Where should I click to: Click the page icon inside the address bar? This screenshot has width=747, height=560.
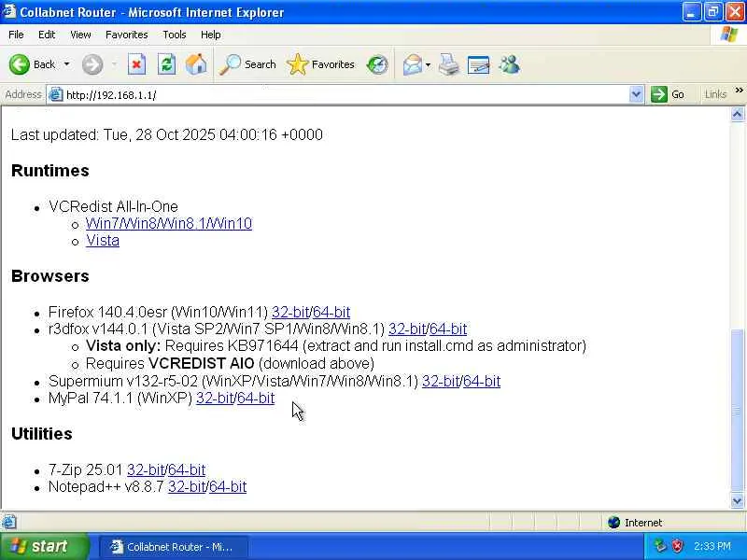pyautogui.click(x=56, y=94)
